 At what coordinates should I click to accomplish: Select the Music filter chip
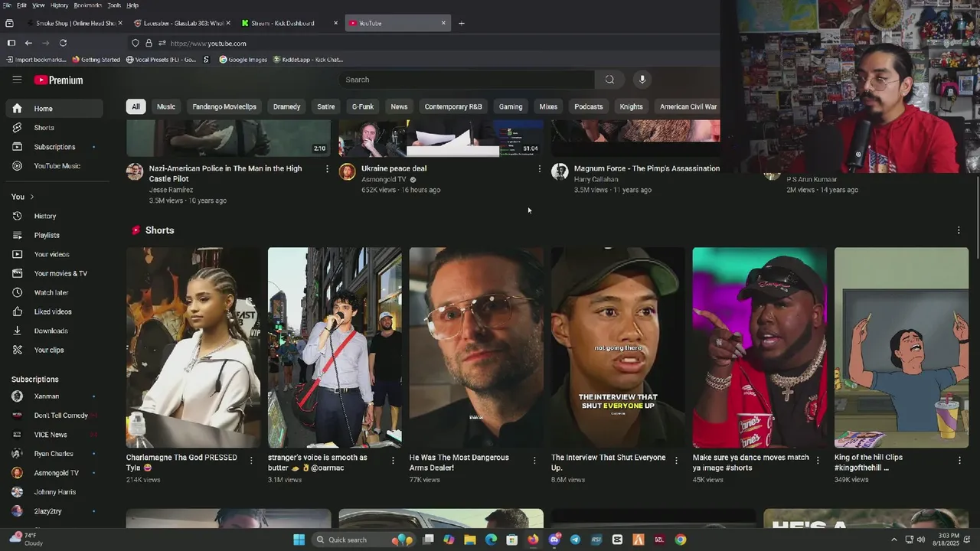(166, 106)
